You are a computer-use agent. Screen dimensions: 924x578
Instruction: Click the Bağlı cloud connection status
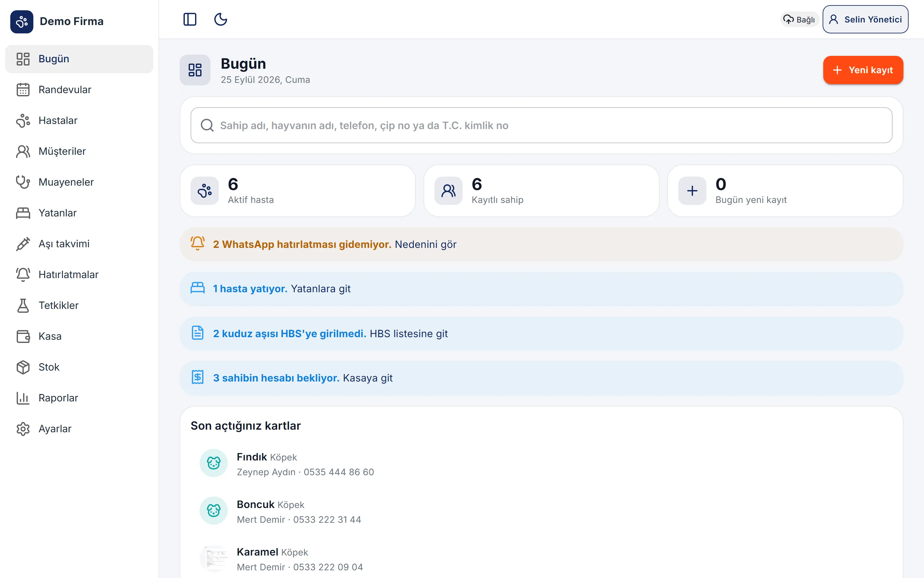(799, 20)
